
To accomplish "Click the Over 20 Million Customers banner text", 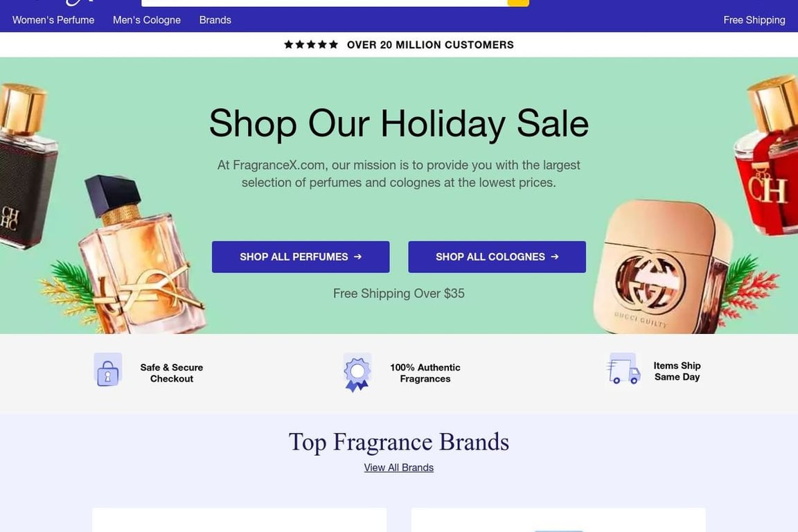I will 431,45.
